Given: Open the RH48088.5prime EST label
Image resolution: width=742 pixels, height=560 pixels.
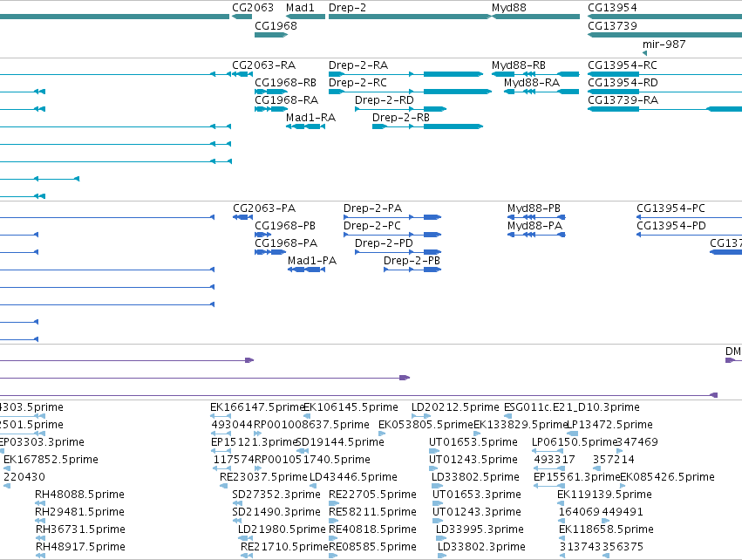Looking at the screenshot, I should point(79,495).
